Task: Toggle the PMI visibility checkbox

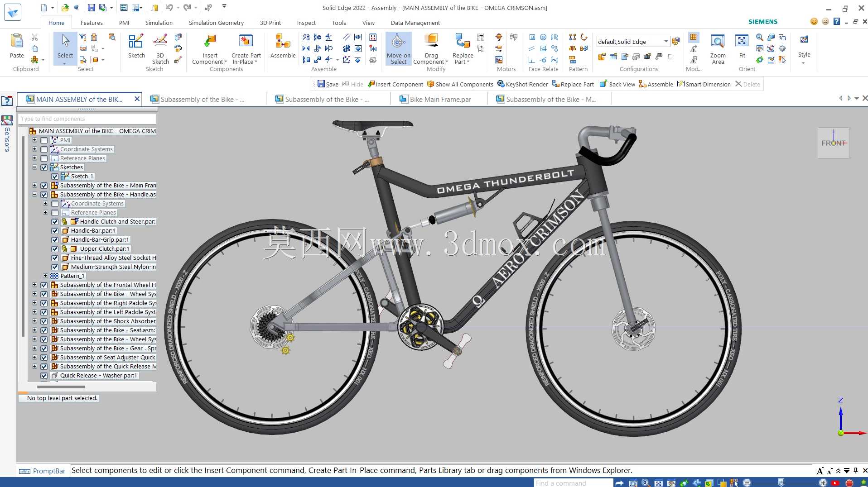Action: [44, 140]
